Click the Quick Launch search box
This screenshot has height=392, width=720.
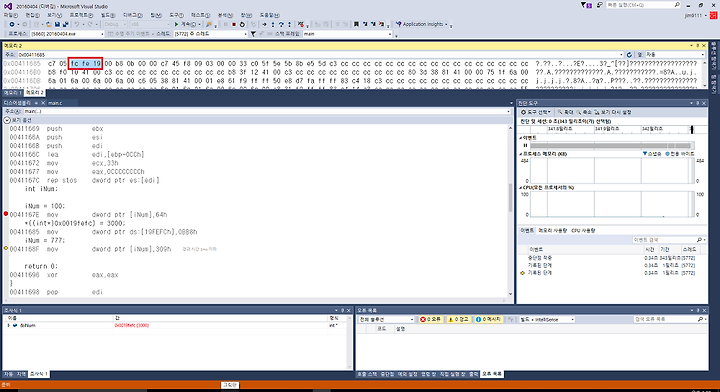click(643, 5)
